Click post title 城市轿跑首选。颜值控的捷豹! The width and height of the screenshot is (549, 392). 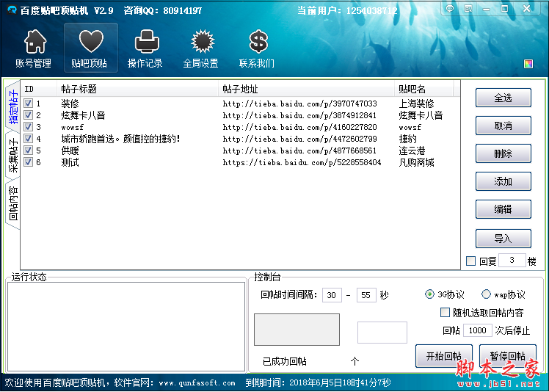121,139
